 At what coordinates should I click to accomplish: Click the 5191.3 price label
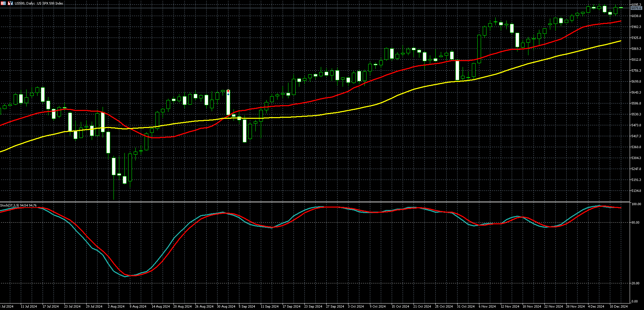coord(636,180)
